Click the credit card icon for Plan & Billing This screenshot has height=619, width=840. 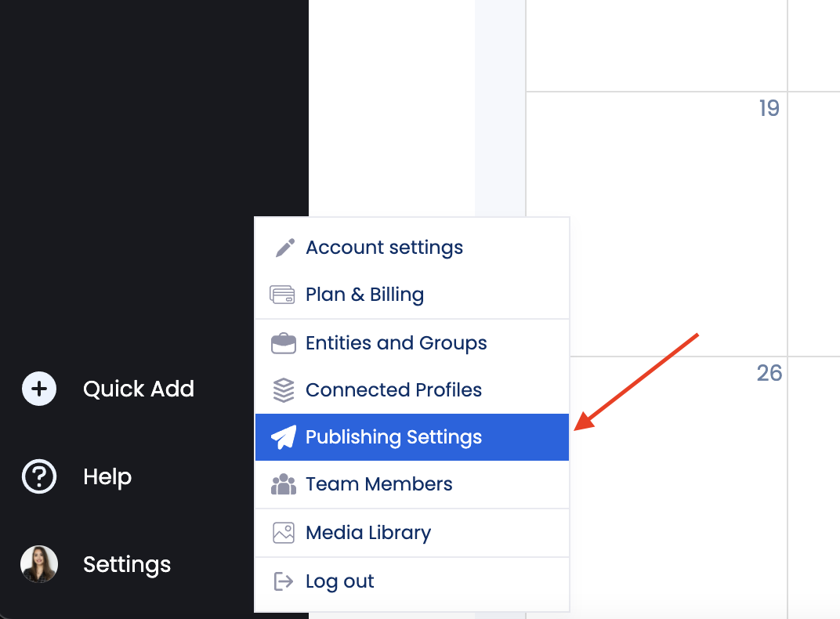pos(282,295)
